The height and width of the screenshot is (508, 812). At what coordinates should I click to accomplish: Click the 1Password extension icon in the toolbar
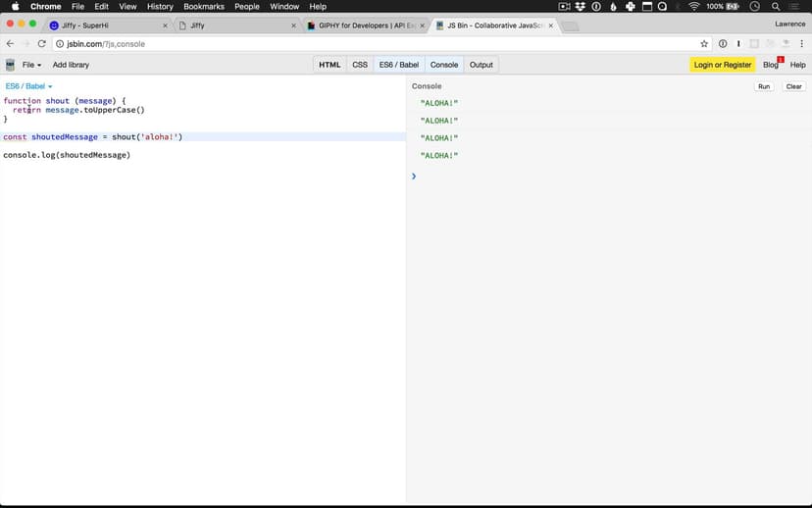(723, 44)
